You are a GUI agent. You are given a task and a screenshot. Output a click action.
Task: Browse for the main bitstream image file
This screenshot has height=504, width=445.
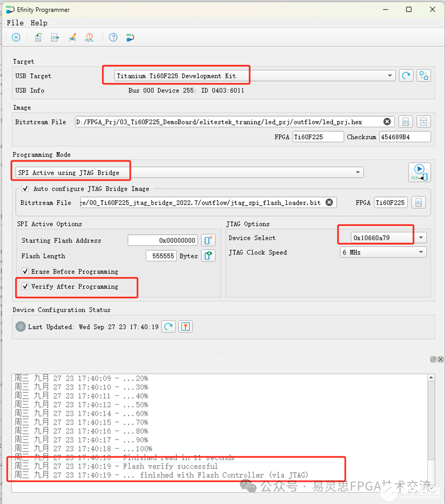pos(406,122)
